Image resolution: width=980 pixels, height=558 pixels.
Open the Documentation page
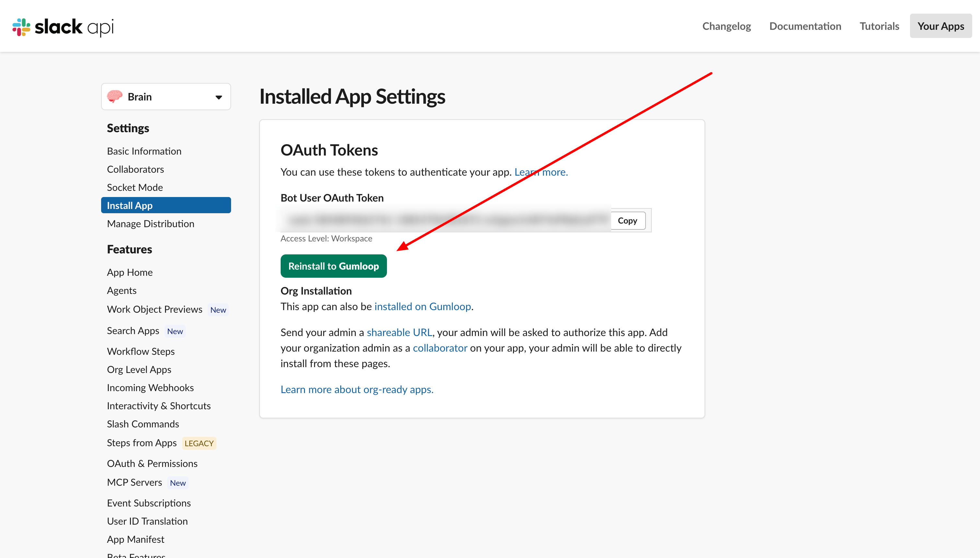click(805, 26)
